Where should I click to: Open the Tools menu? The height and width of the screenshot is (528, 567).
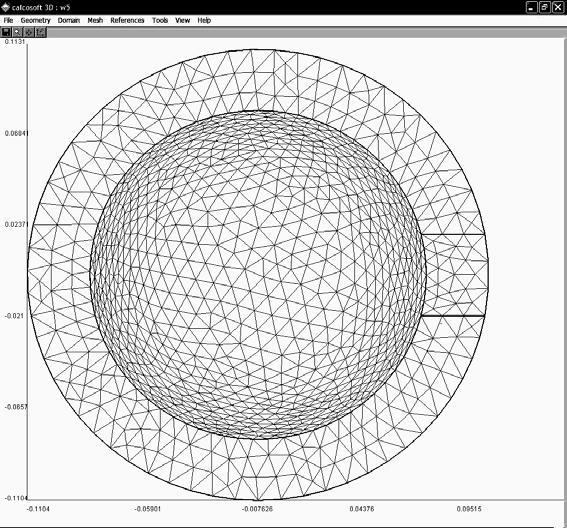pyautogui.click(x=160, y=20)
